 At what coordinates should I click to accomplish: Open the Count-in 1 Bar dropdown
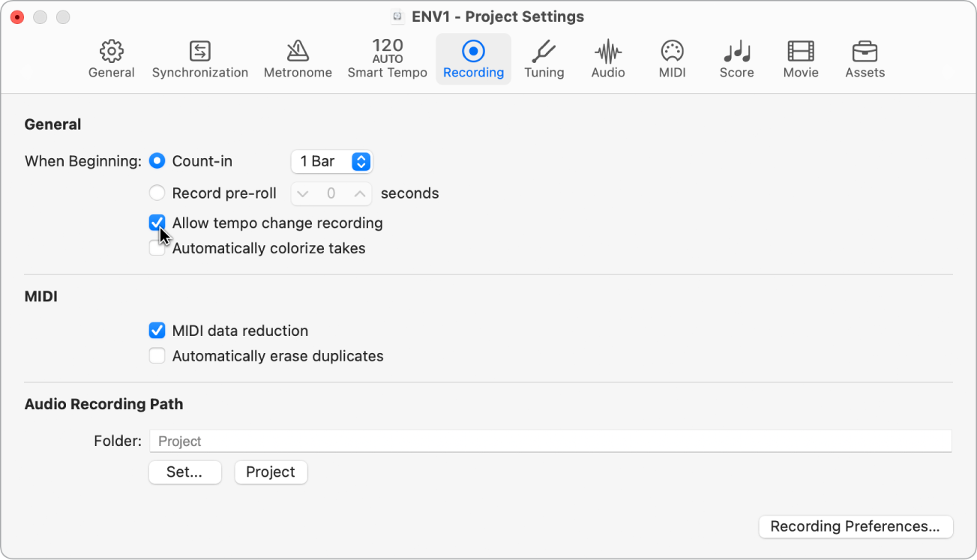[x=331, y=161]
